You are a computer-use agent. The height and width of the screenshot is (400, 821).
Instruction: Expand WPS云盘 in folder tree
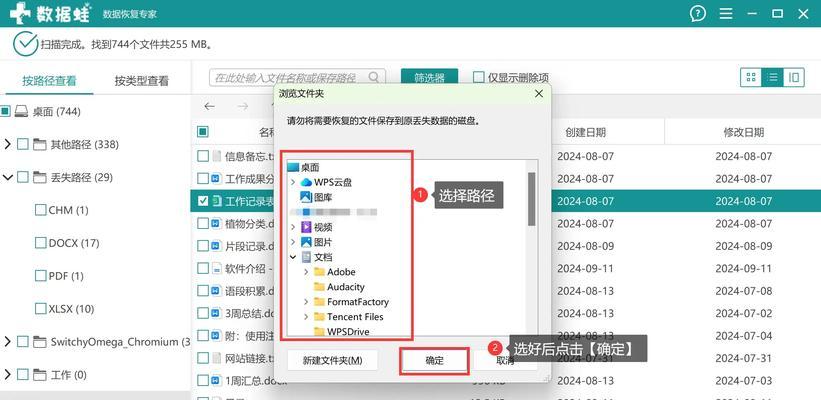point(293,182)
